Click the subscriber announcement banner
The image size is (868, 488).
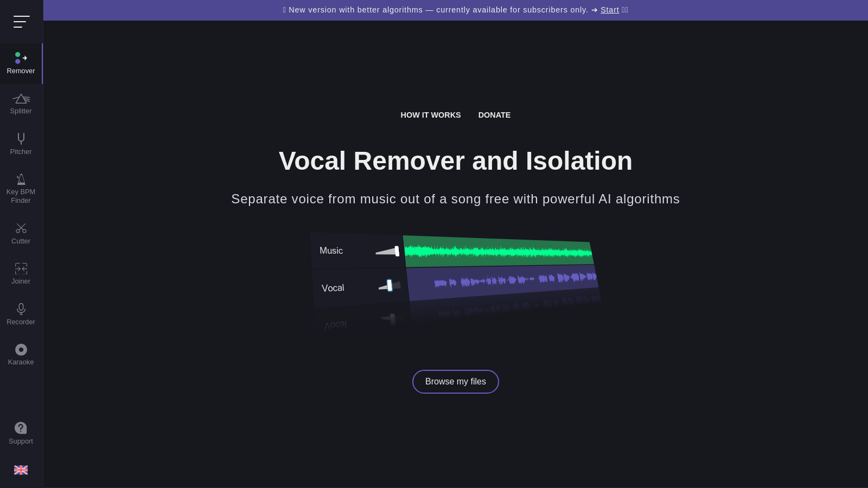(434, 10)
